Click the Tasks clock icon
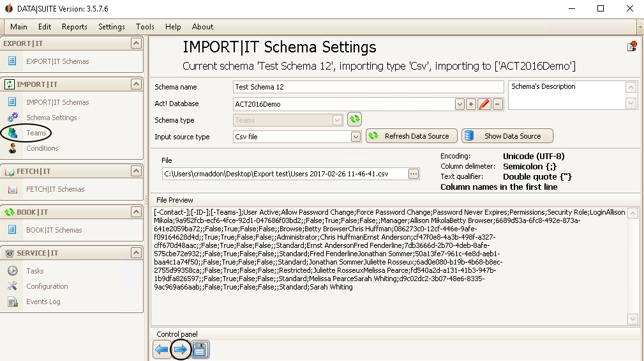This screenshot has width=644, height=361. (13, 270)
